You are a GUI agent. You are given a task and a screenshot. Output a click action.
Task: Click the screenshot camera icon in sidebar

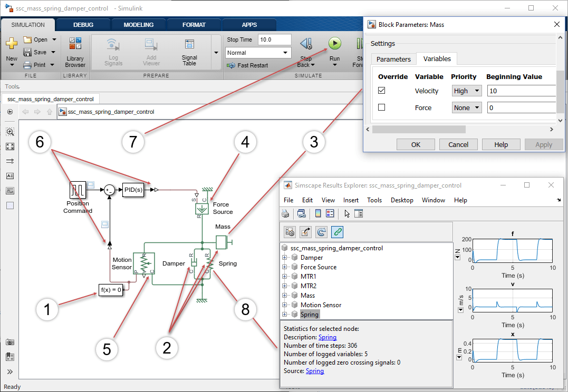click(10, 342)
